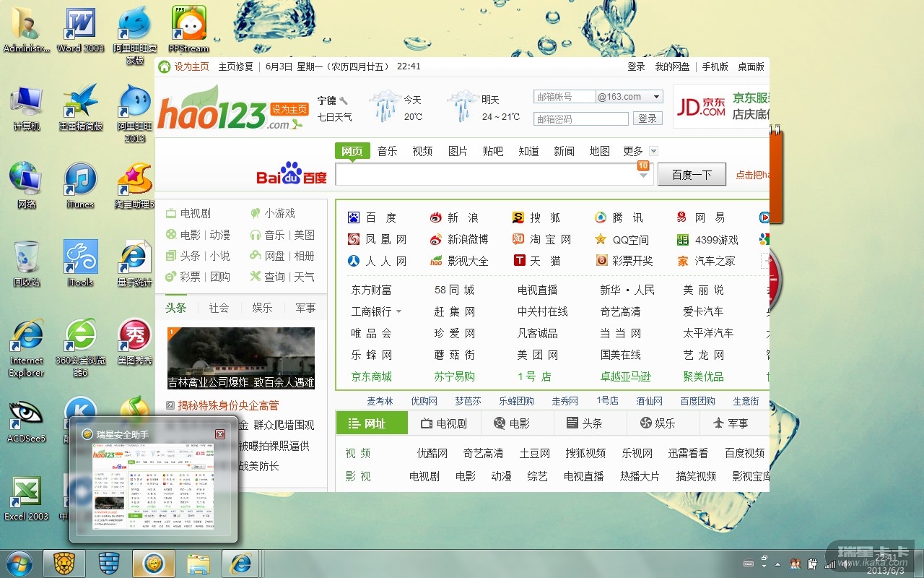
Task: Click the Rising lion shield taskbar icon
Action: point(64,564)
